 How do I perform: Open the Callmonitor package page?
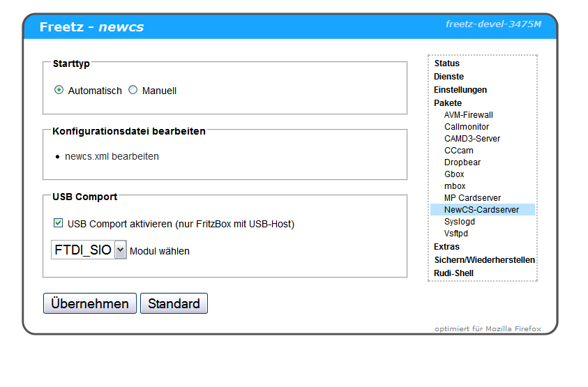(467, 127)
